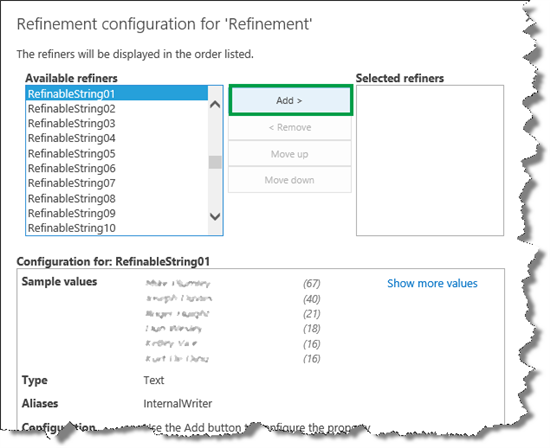The width and height of the screenshot is (550, 448).
Task: Select RefinableString05 in Available refiners
Action: (x=117, y=154)
